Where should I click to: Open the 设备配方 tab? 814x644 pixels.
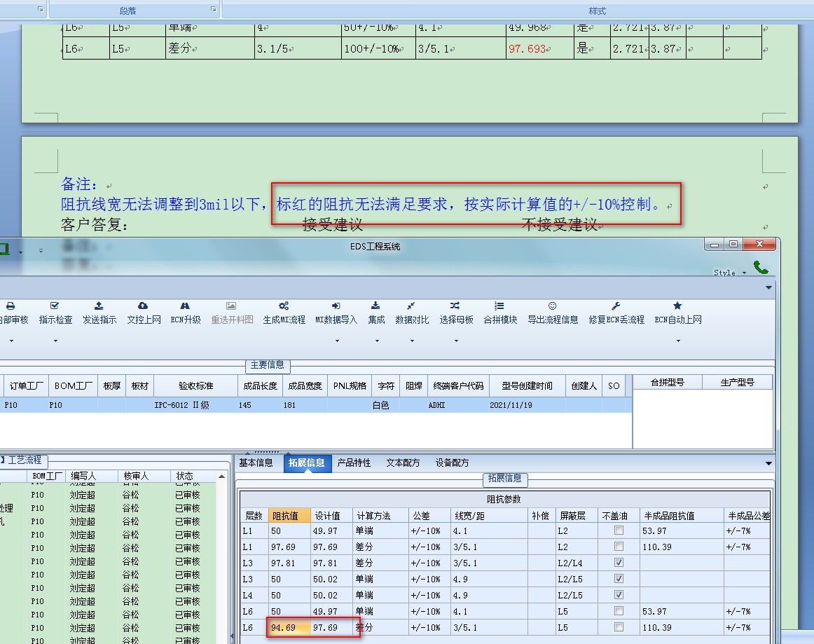(452, 463)
